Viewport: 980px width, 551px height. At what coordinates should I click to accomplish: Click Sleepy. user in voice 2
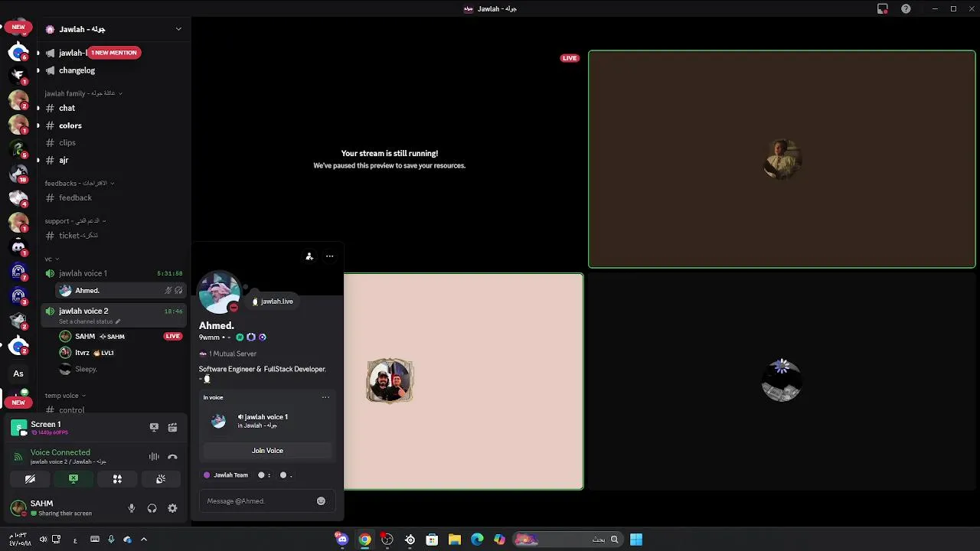(121, 369)
